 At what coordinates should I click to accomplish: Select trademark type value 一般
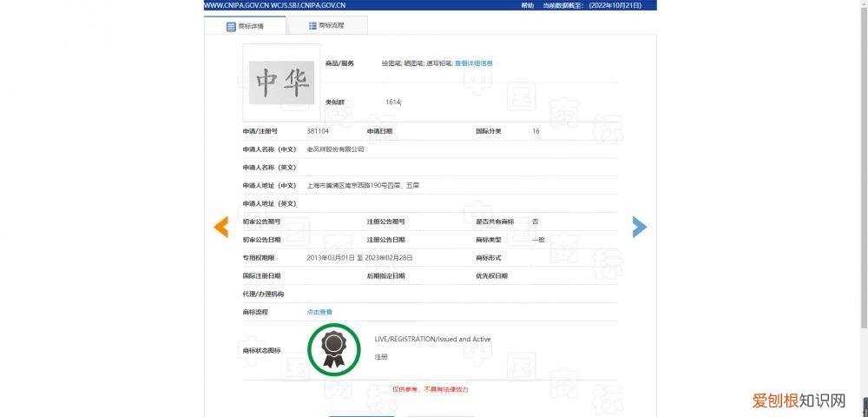538,240
